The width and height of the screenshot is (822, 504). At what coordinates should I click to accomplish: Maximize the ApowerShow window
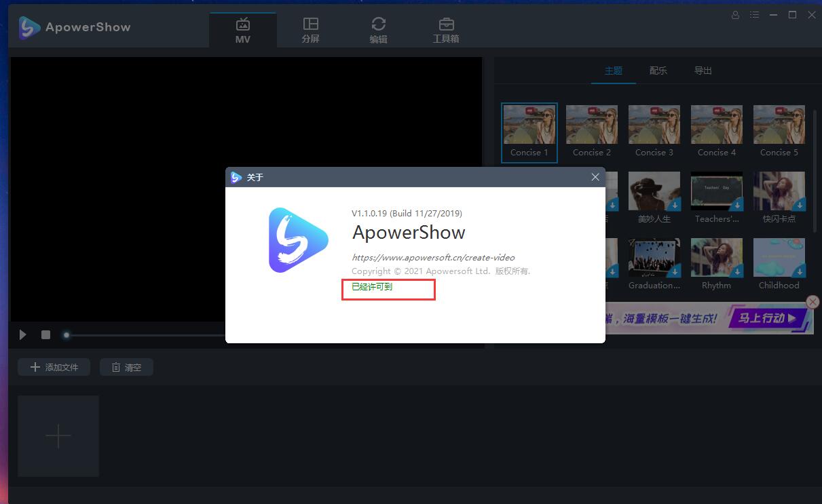(x=792, y=15)
